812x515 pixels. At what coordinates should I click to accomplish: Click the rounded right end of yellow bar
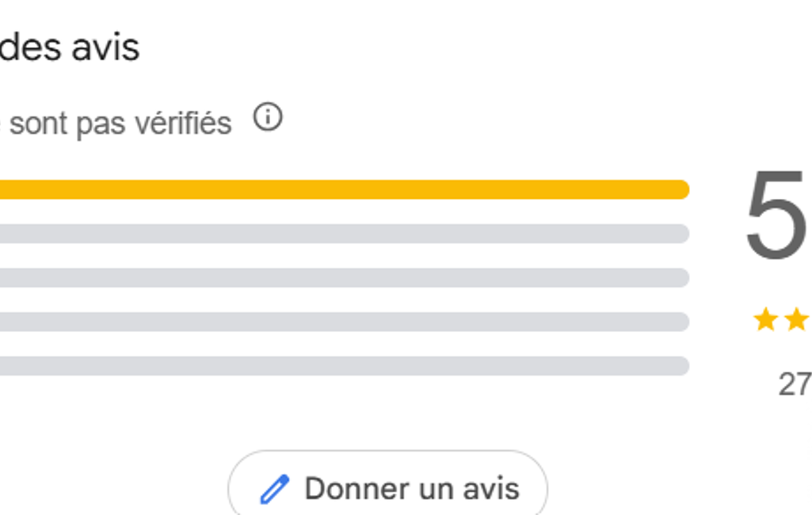(680, 189)
